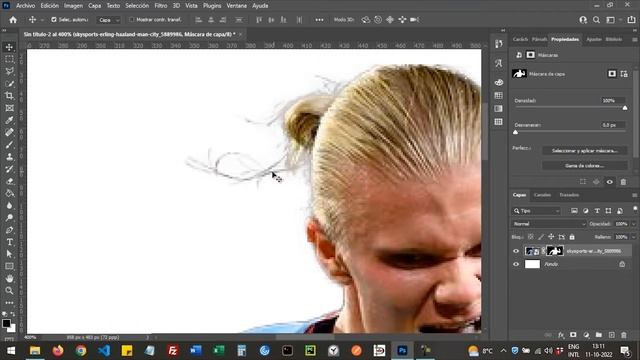640x360 pixels.
Task: Switch to the Canales tab
Action: pyautogui.click(x=542, y=195)
